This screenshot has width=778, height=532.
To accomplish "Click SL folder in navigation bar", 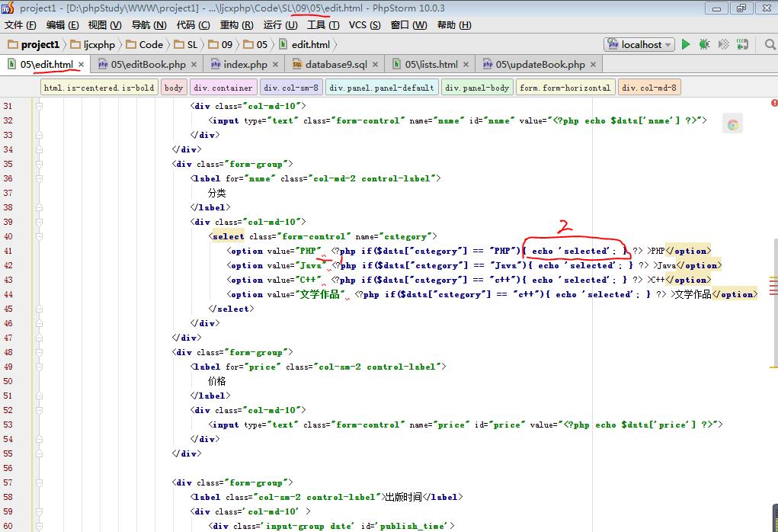I will 186,45.
